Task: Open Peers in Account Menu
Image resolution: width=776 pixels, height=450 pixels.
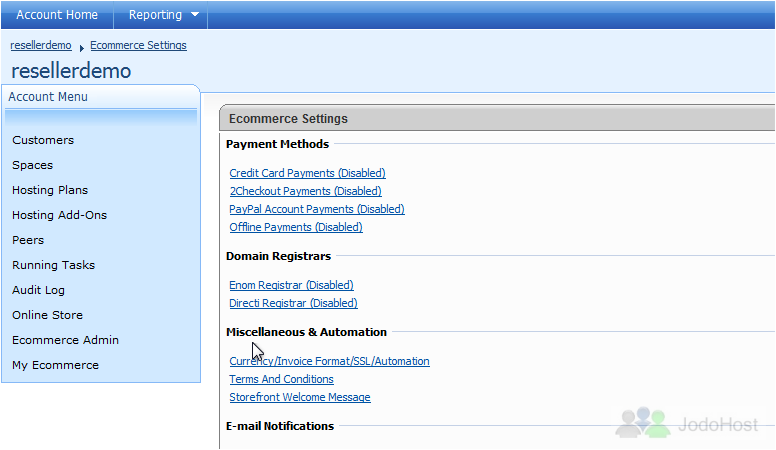Action: click(x=28, y=240)
